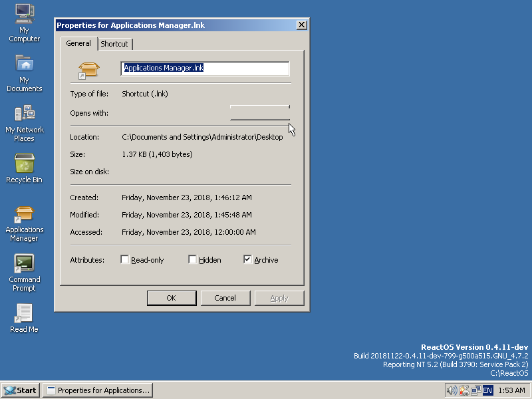Switch to the Shortcut tab

114,44
